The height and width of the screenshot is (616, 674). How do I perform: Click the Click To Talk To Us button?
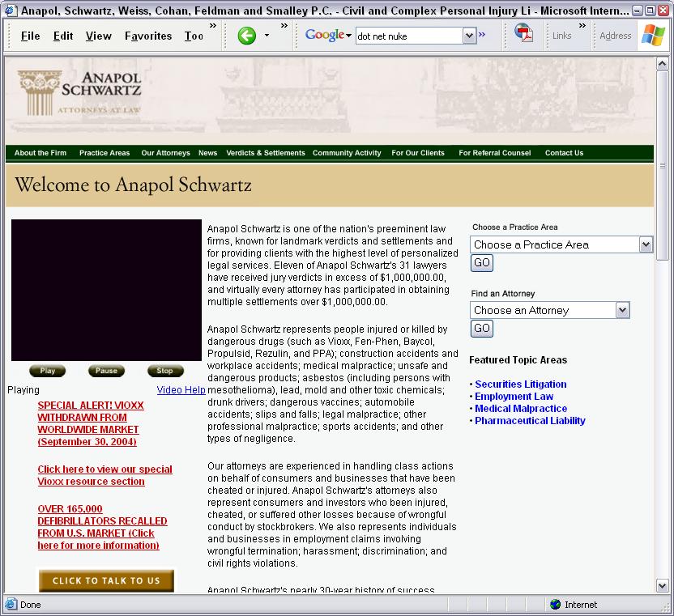pyautogui.click(x=106, y=580)
